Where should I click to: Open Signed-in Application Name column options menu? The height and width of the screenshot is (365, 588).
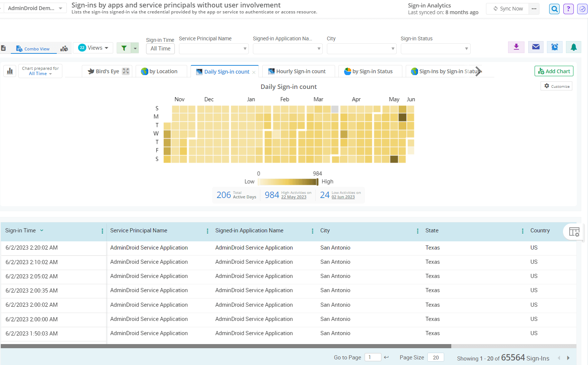point(312,231)
